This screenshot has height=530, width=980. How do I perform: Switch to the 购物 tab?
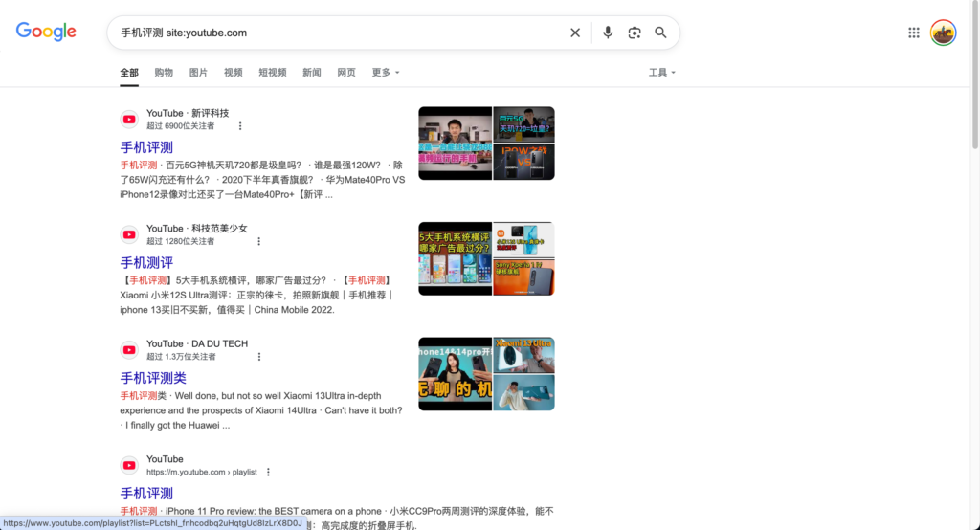pos(164,73)
